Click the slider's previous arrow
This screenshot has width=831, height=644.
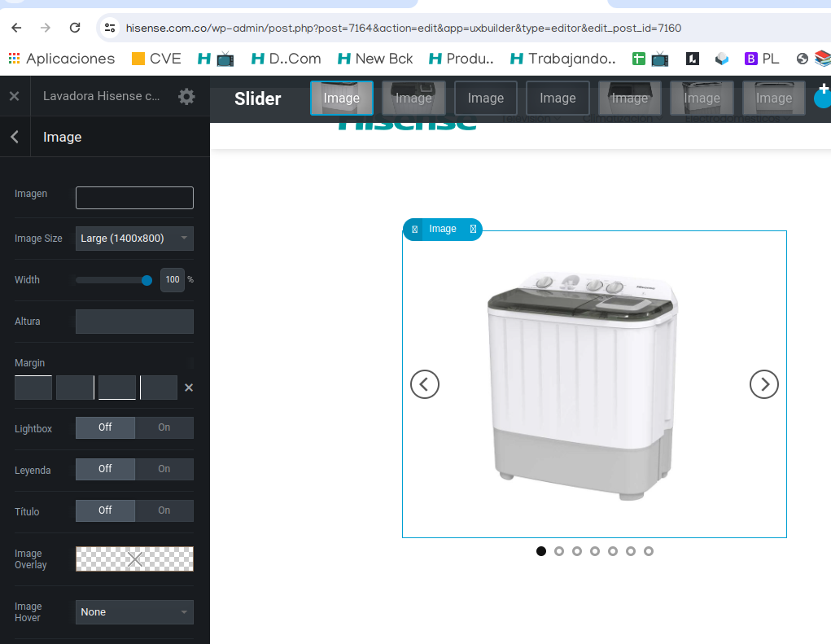click(425, 384)
